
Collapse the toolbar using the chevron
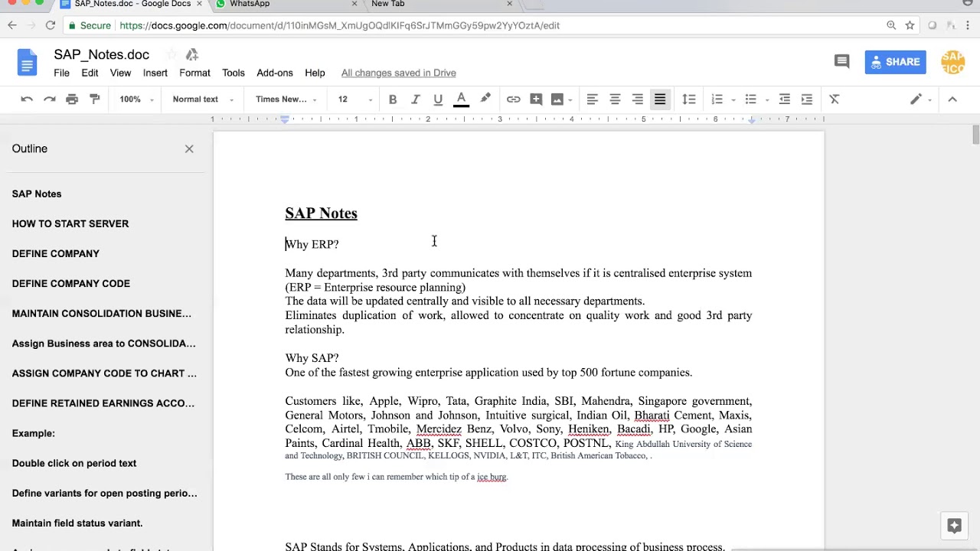click(x=952, y=99)
